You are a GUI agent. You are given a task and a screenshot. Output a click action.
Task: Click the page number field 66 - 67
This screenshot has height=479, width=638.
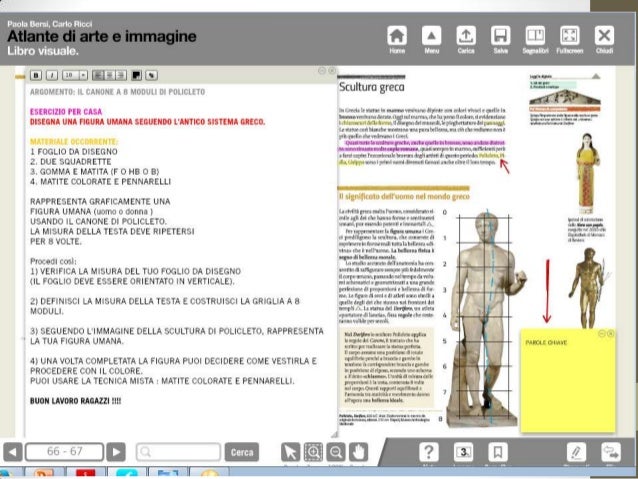pyautogui.click(x=64, y=452)
